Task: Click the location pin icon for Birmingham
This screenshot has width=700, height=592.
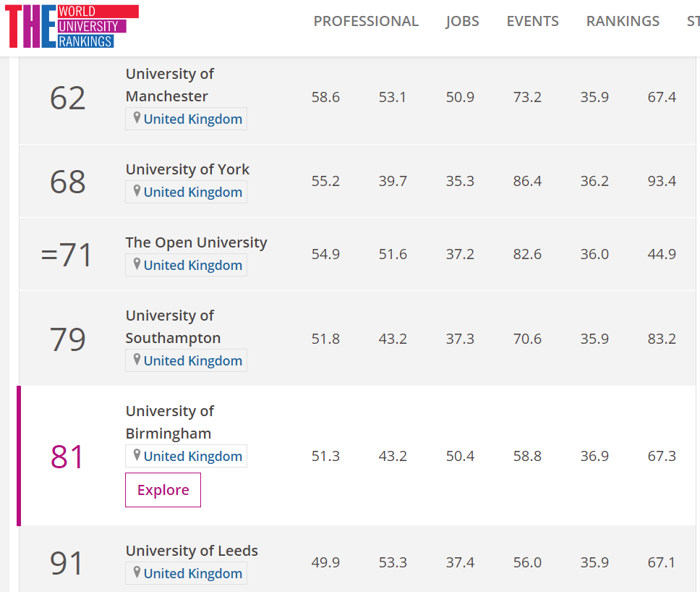Action: [137, 455]
